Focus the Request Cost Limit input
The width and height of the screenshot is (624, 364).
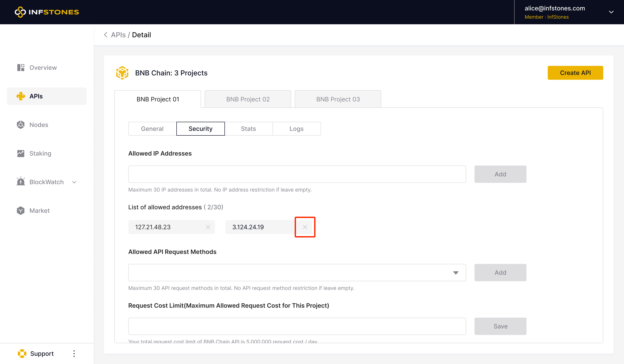pyautogui.click(x=297, y=326)
